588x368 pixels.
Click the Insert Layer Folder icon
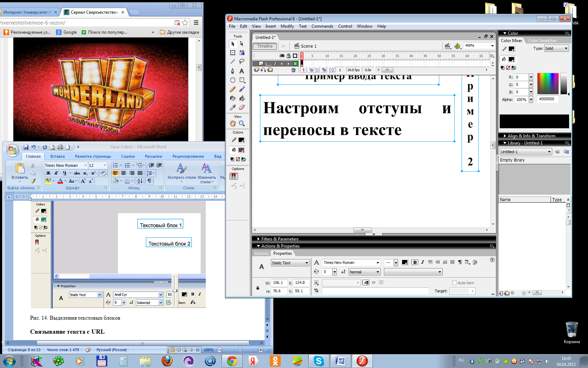tap(270, 70)
